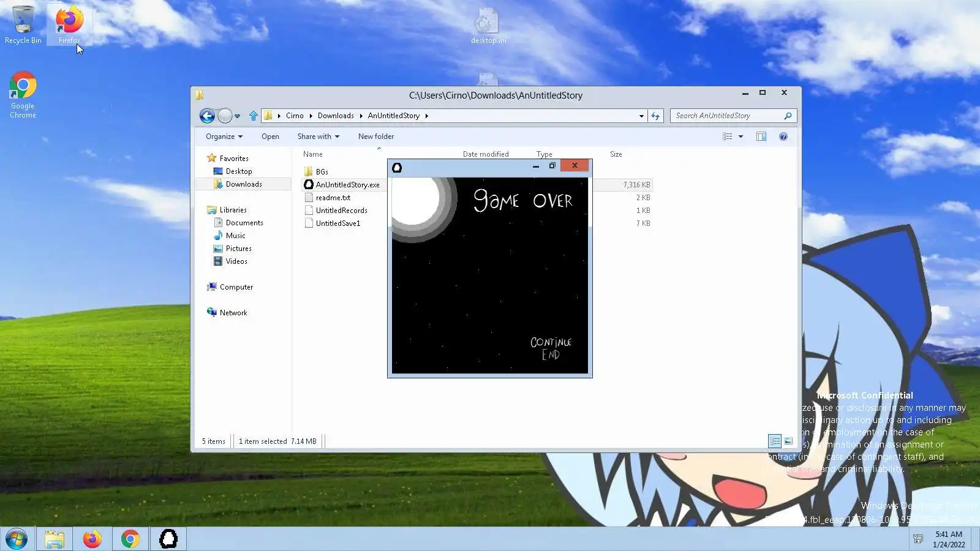This screenshot has height=551, width=980.
Task: Expand the root breadcrumb arrow before Cirno
Action: tap(279, 116)
